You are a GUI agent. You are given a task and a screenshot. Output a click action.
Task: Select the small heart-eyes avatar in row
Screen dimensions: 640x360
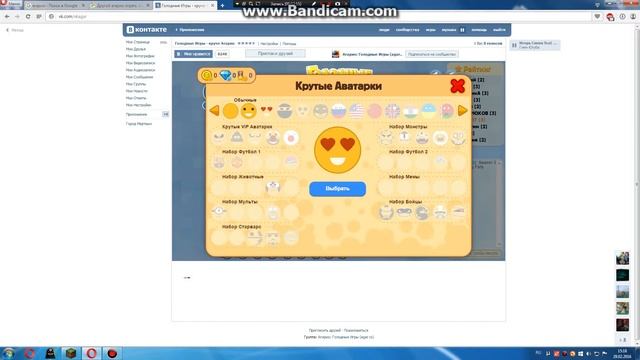point(266,111)
